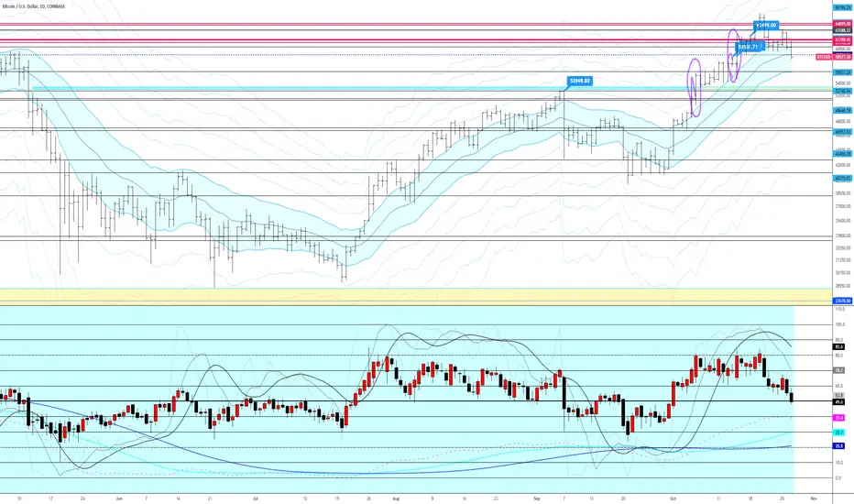The width and height of the screenshot is (854, 504).
Task: Click the 61788.45 red price level label
Action: [843, 39]
